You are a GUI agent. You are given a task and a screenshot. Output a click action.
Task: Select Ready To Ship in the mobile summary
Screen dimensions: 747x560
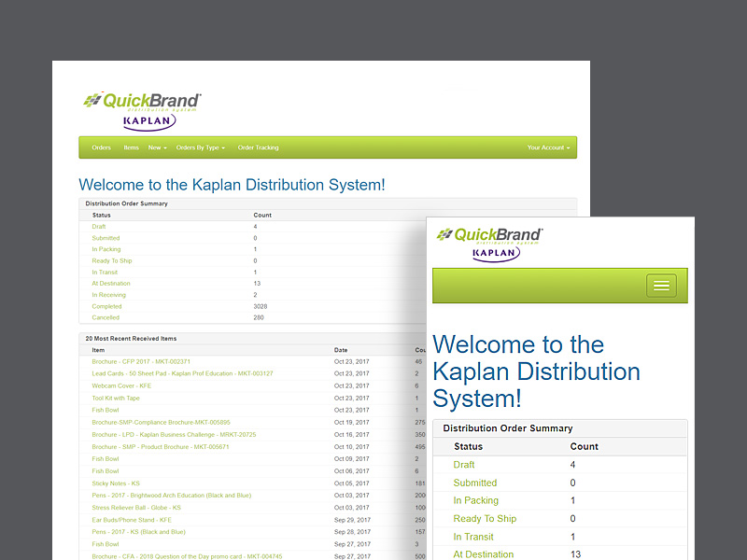tap(485, 519)
